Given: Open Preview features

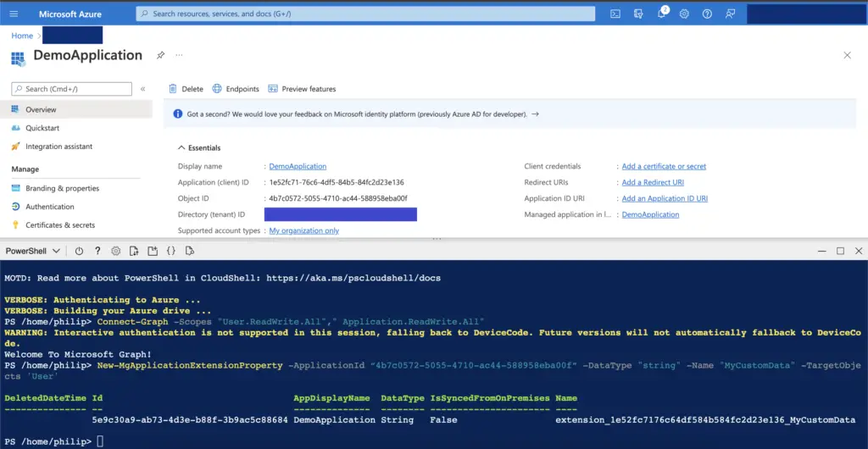Looking at the screenshot, I should pos(302,88).
